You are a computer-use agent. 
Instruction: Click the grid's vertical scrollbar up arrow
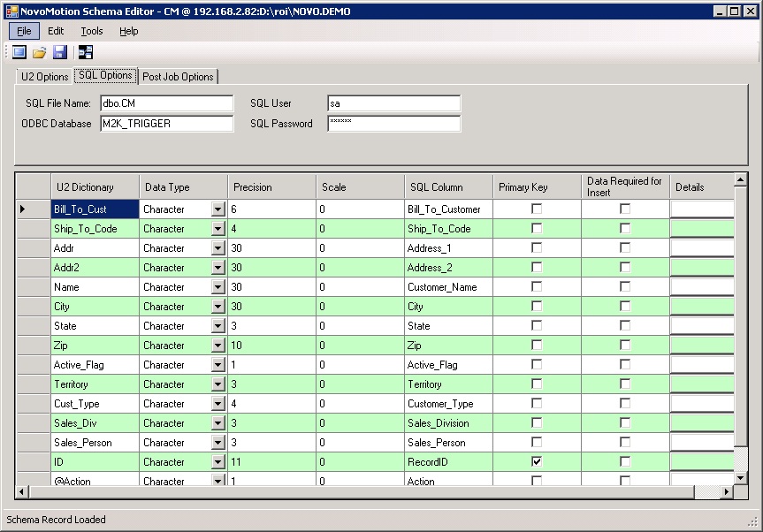click(741, 179)
